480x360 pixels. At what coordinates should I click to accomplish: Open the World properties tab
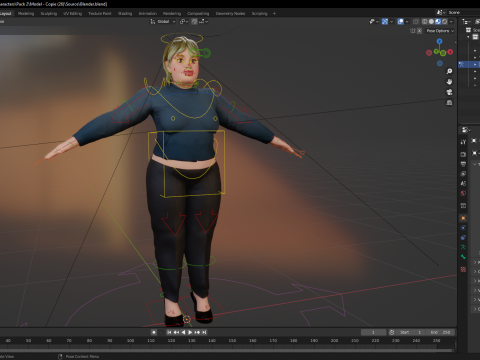[x=463, y=193]
